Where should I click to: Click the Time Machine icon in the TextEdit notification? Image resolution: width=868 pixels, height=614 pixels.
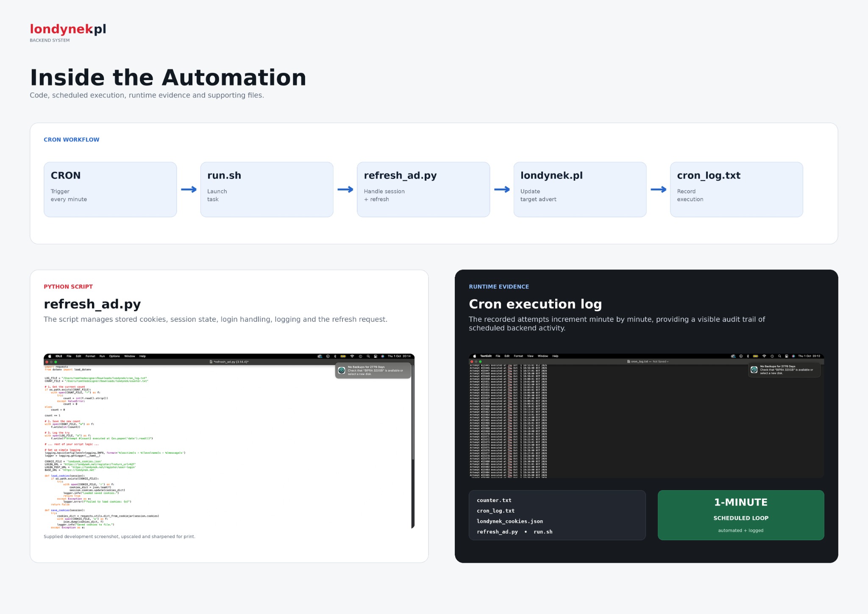pos(754,370)
